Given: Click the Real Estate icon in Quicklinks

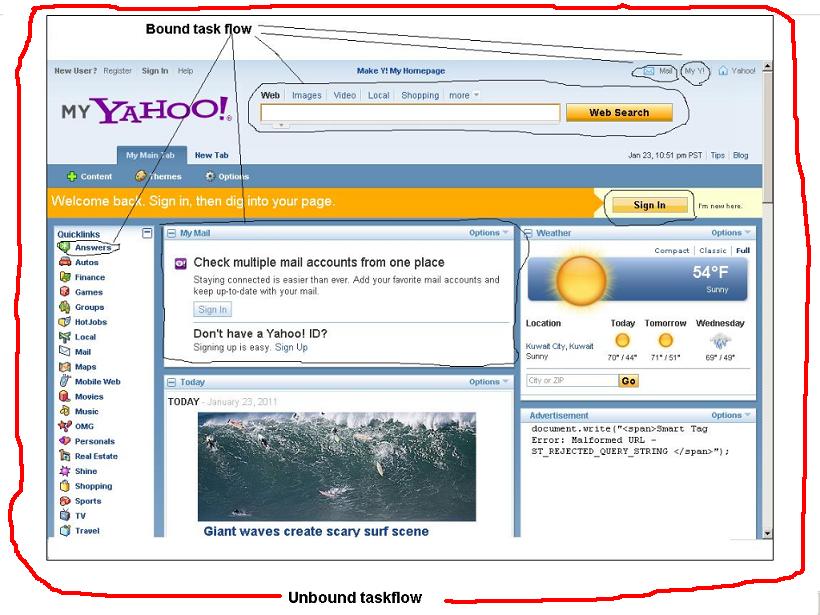Looking at the screenshot, I should 64,456.
